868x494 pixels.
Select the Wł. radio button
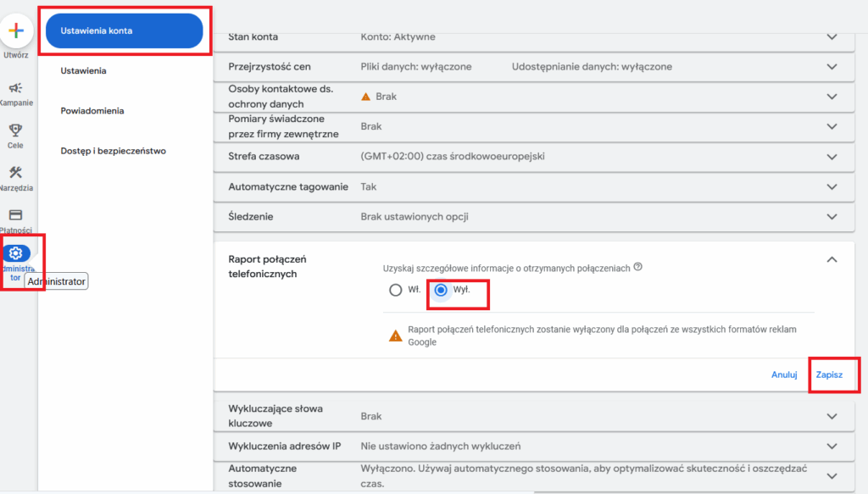[395, 290]
